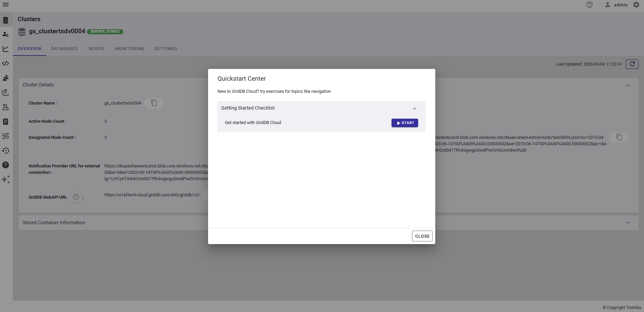Open the admin user account menu
The image size is (644, 312).
pos(616,5)
